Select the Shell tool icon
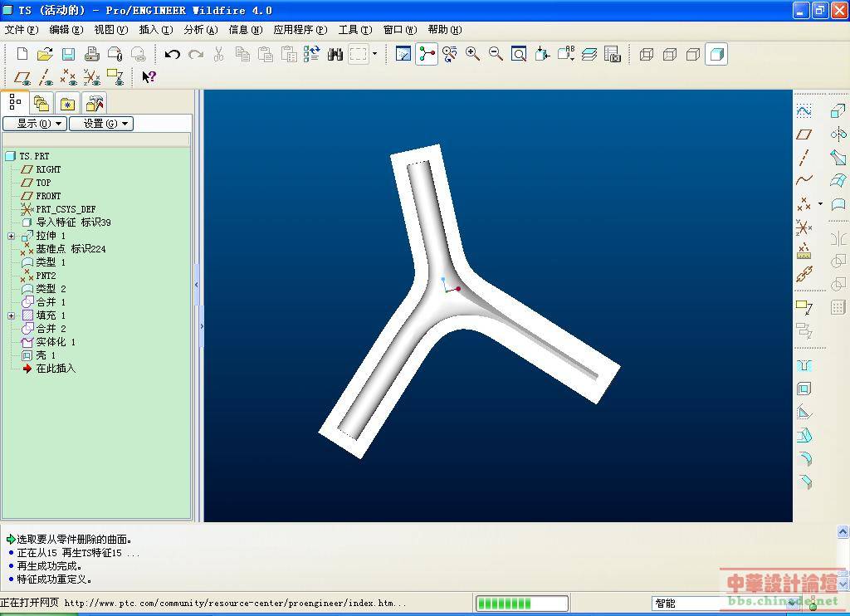This screenshot has height=616, width=850. click(x=804, y=389)
